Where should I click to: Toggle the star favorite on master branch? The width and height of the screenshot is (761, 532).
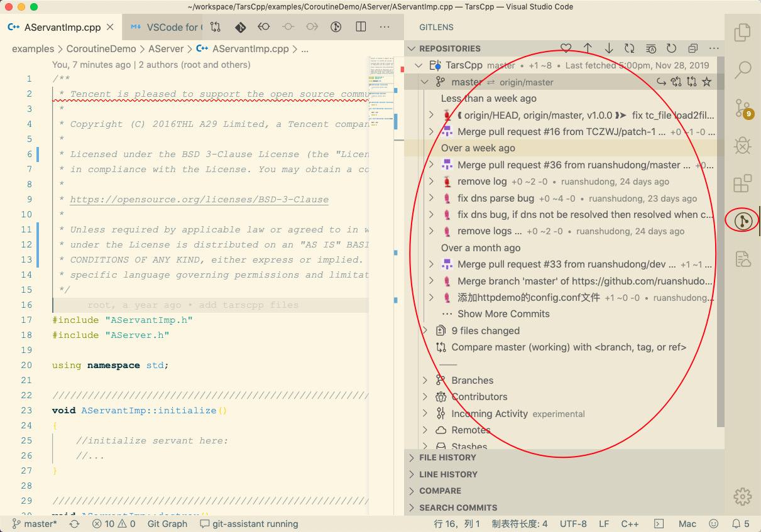coord(707,82)
